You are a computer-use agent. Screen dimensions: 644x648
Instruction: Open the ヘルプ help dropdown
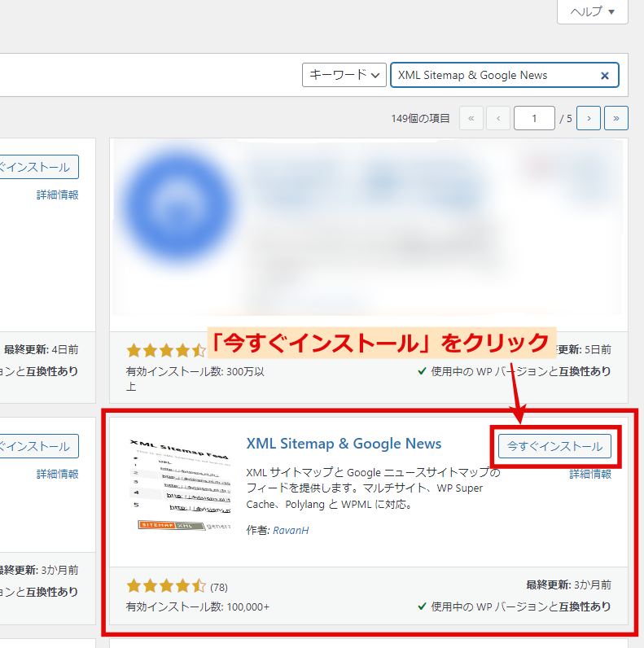coord(593,11)
